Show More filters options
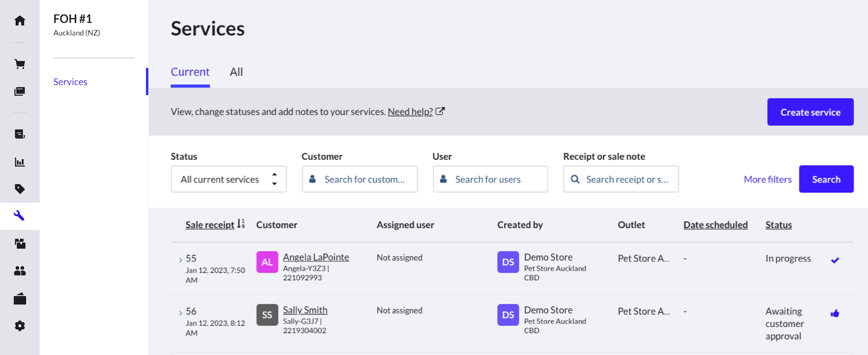This screenshot has width=868, height=355. (767, 179)
